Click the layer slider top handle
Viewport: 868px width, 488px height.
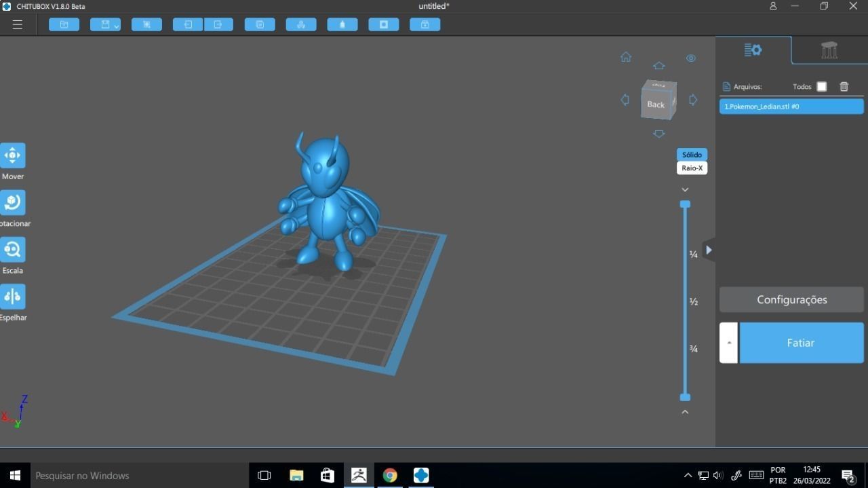(x=685, y=204)
